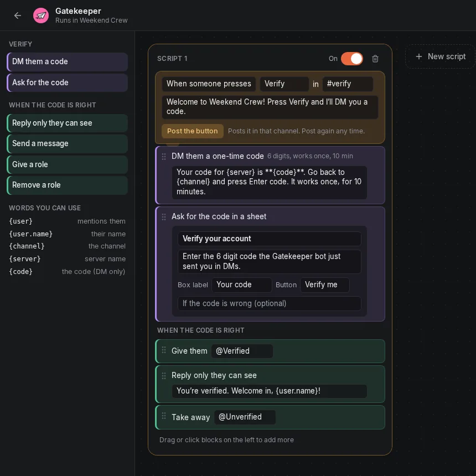Click the {code} placeholder word
Viewport: 476px width, 476px height.
[x=20, y=272]
